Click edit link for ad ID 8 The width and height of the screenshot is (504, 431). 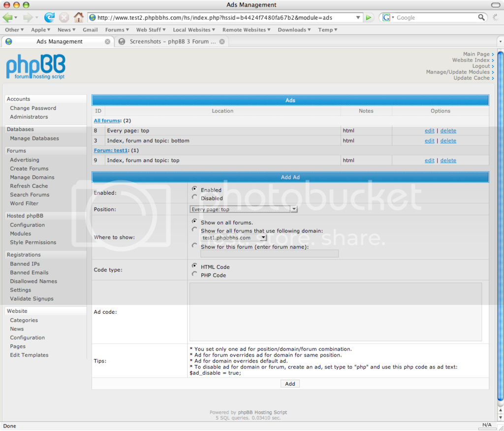pos(429,131)
